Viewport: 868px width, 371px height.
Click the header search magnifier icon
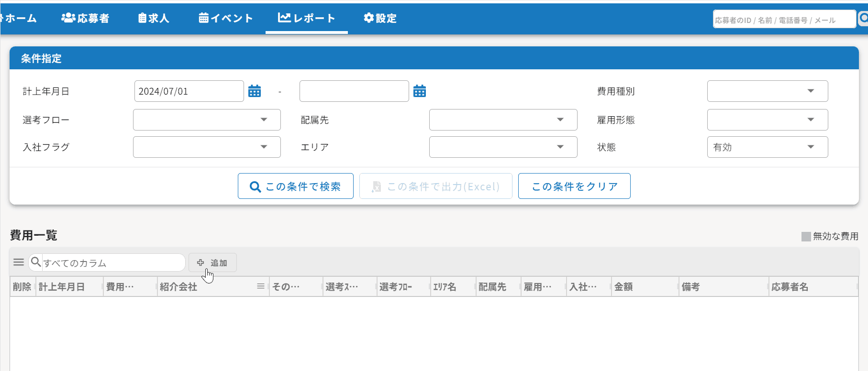[x=863, y=19]
